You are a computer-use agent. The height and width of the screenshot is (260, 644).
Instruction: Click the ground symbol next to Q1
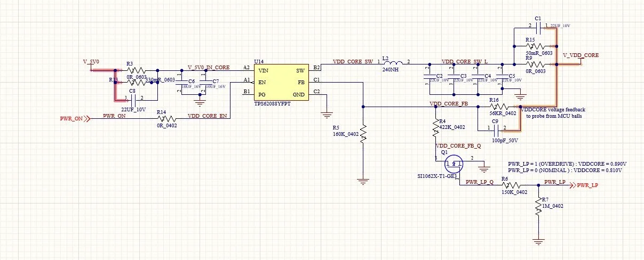coord(484,168)
